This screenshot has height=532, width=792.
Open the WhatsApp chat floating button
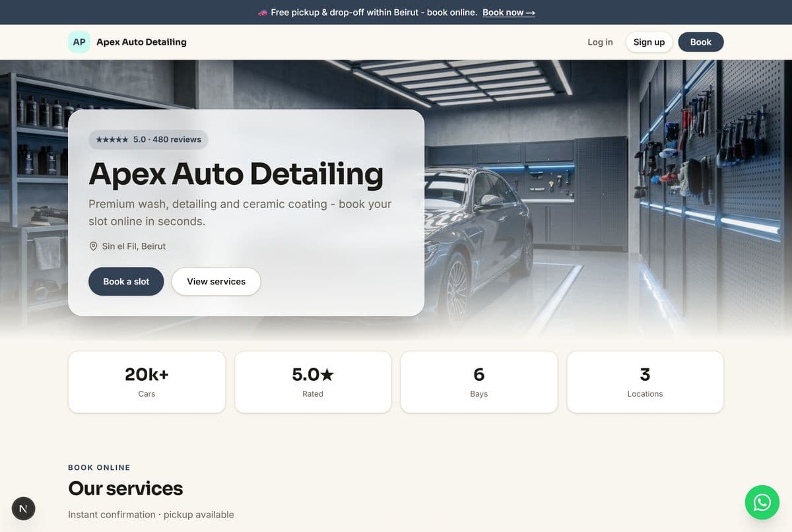click(x=762, y=502)
